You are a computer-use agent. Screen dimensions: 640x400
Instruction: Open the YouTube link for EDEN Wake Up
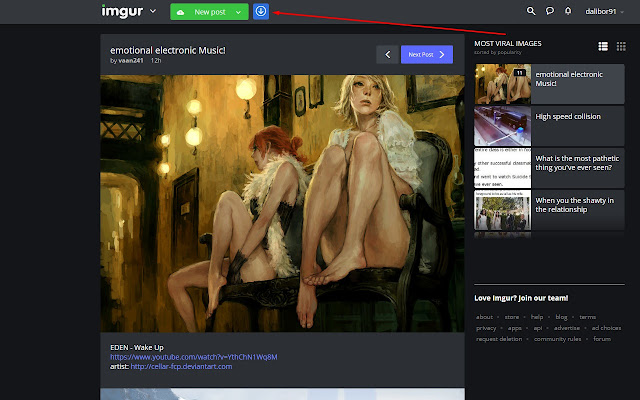tap(193, 357)
